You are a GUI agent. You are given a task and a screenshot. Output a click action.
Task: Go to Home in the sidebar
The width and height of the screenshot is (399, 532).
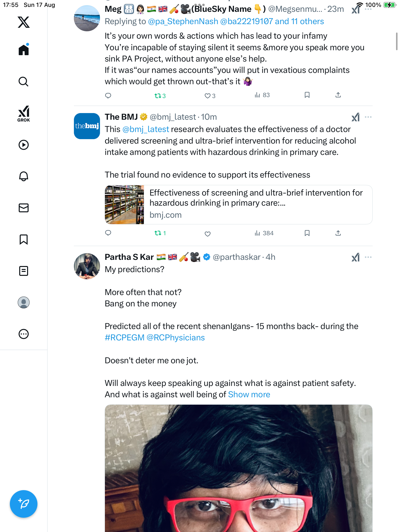click(24, 50)
